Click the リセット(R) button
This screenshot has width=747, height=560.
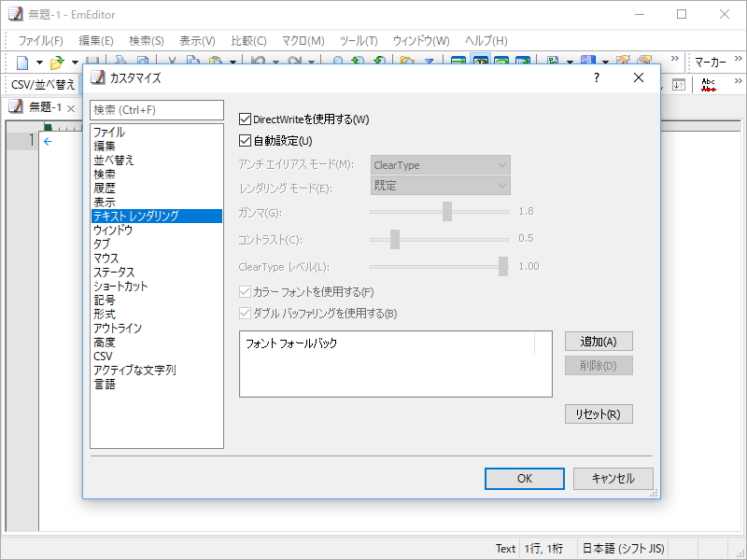(599, 413)
